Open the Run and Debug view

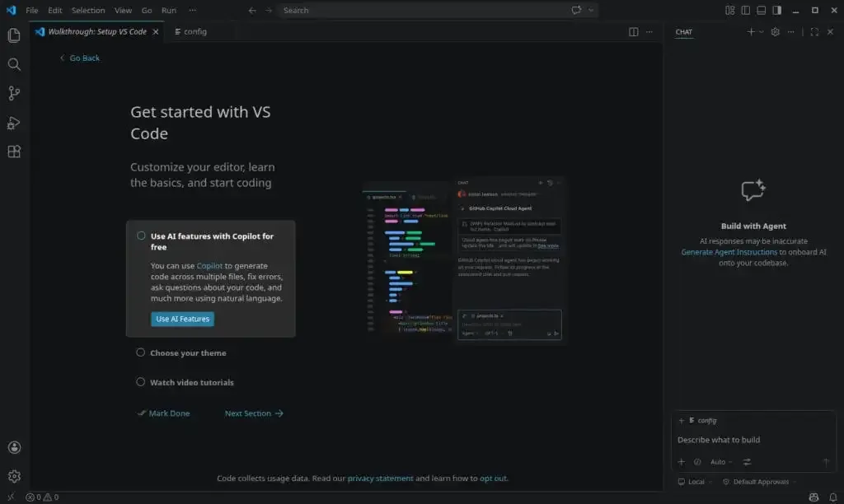click(x=14, y=123)
